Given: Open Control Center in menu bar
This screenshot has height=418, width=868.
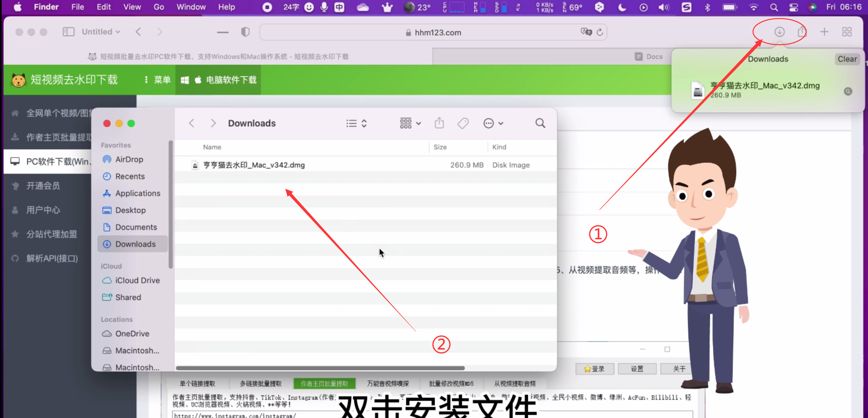Looking at the screenshot, I should [793, 7].
